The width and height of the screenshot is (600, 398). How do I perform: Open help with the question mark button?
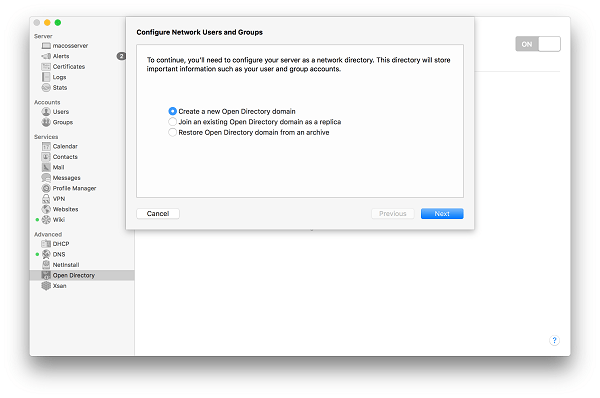pos(554,340)
